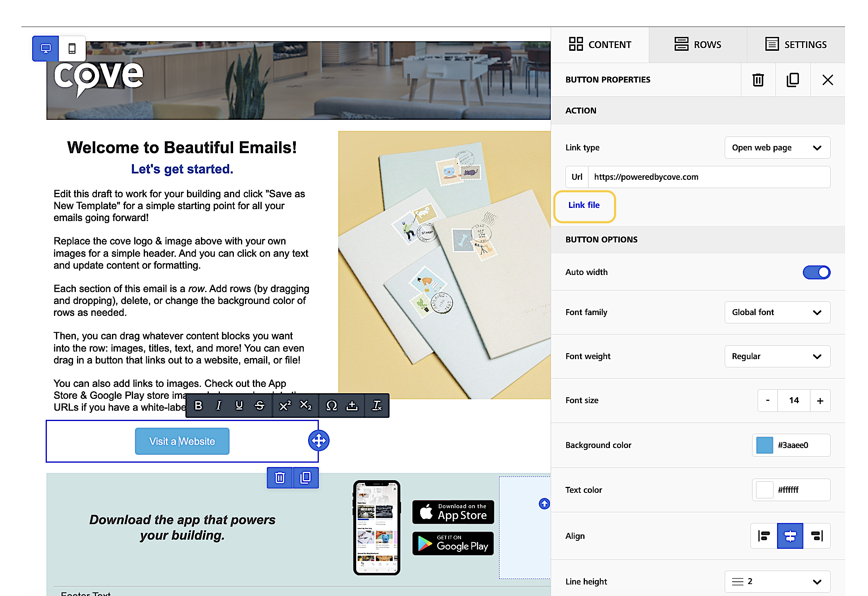Apply superscript formatting

[285, 406]
